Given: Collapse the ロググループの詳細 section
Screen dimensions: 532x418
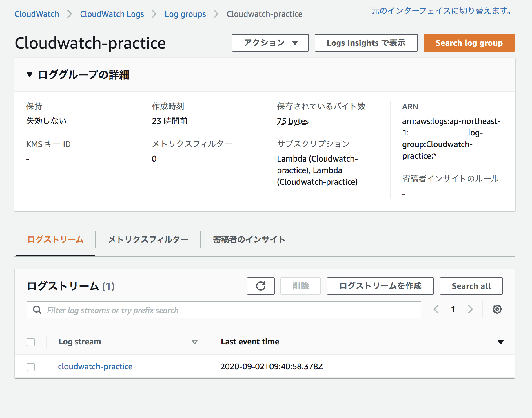Looking at the screenshot, I should (29, 75).
